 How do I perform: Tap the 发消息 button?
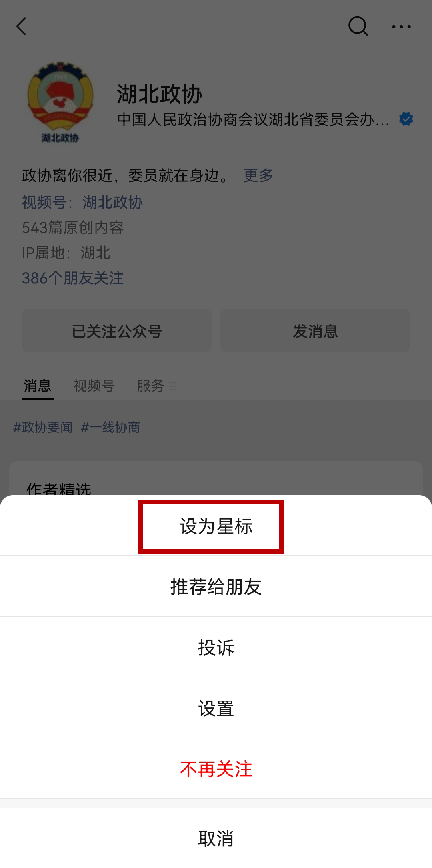coord(315,330)
